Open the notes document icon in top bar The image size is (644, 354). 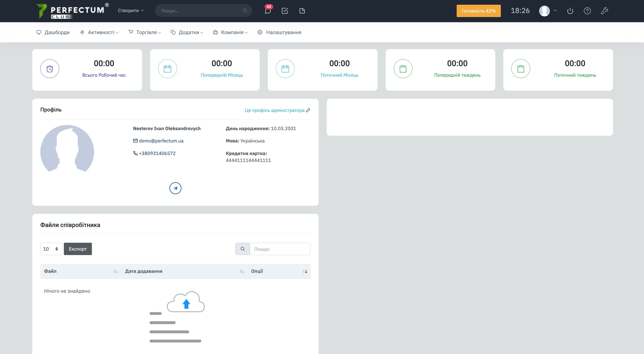(x=302, y=11)
